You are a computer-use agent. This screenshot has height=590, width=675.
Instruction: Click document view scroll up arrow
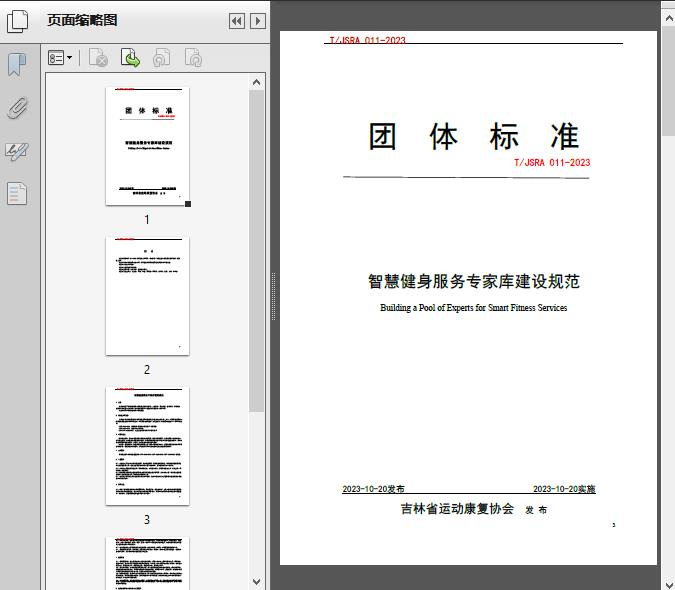669,19
